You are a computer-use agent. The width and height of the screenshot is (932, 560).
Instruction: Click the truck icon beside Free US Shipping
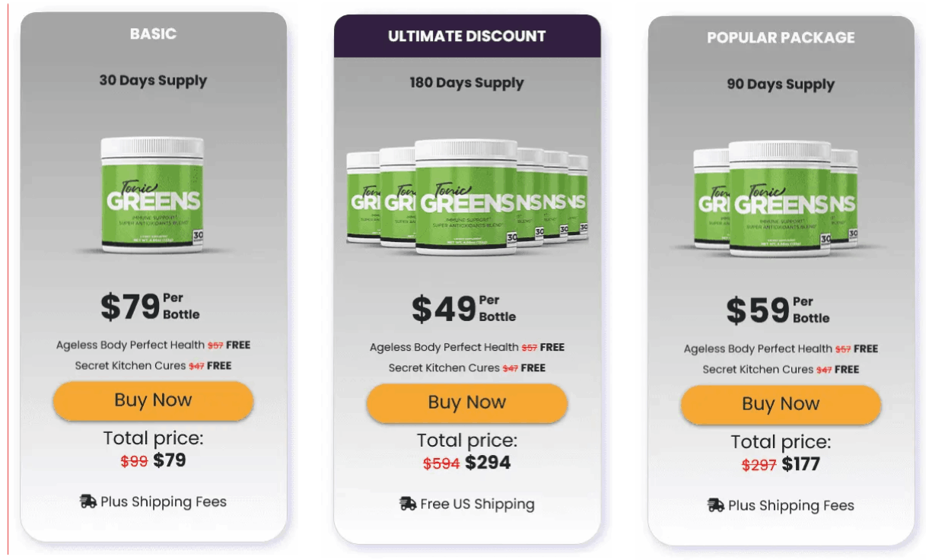[406, 504]
